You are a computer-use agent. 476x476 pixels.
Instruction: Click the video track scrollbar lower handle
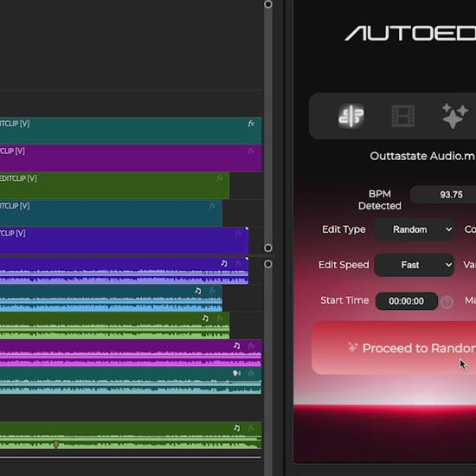click(268, 248)
